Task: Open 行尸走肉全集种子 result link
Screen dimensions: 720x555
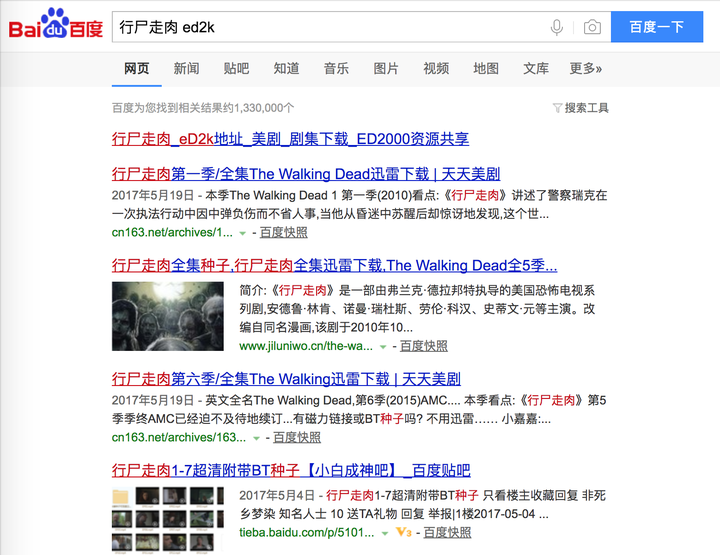Action: point(334,265)
